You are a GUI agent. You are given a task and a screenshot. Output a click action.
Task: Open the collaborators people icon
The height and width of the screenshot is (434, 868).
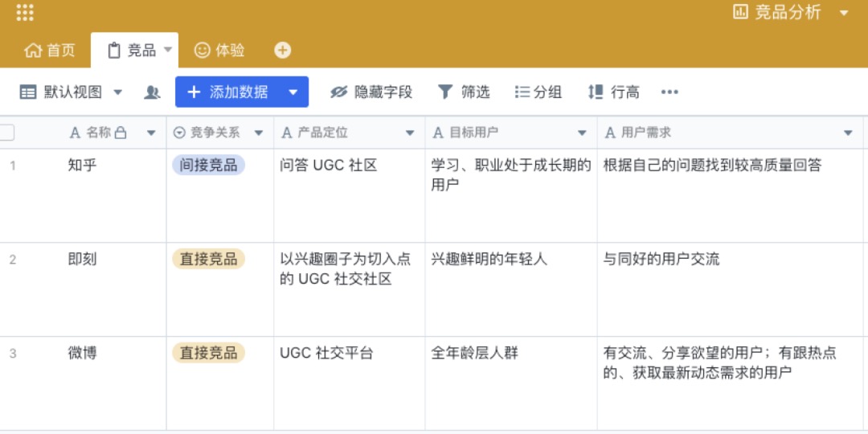(152, 92)
